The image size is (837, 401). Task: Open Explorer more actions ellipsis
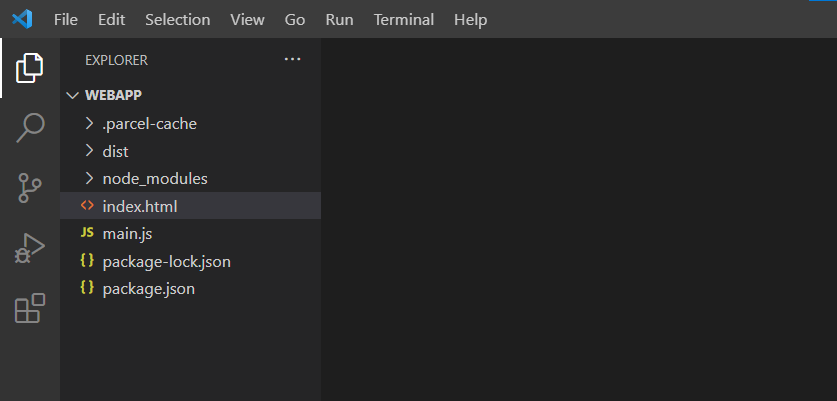(293, 60)
